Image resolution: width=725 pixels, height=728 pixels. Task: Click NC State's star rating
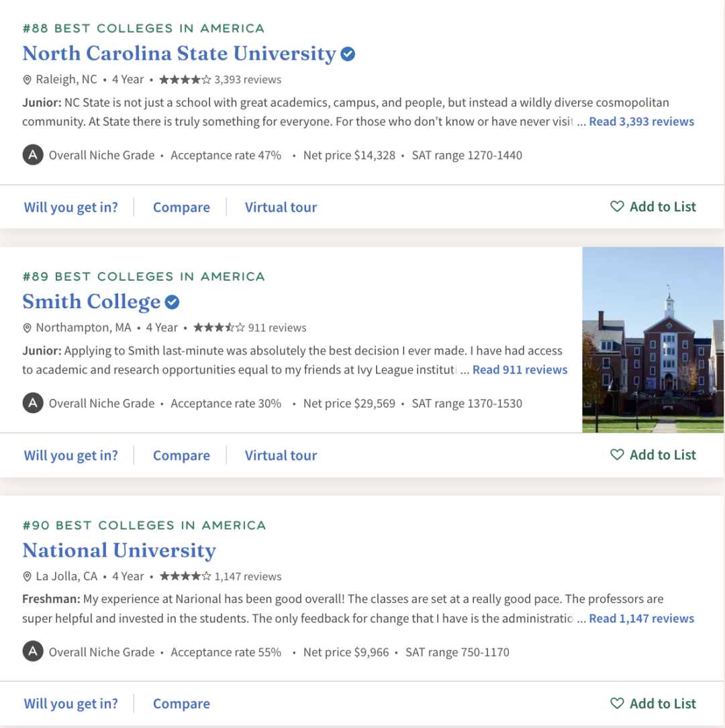(185, 80)
